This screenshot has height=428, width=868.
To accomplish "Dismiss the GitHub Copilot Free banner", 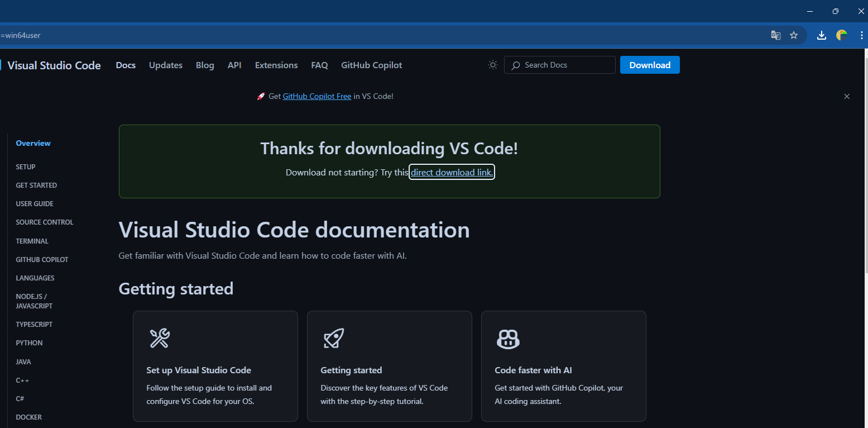I will 847,96.
